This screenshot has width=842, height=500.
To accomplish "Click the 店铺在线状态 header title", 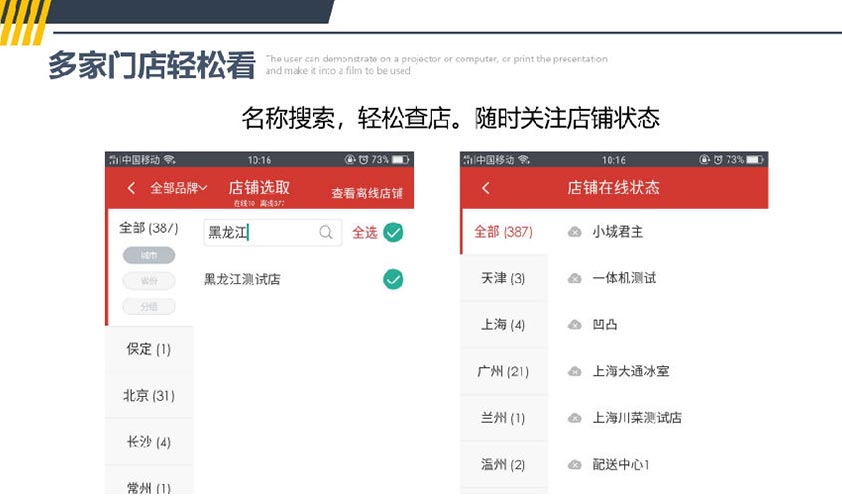I will tap(613, 187).
